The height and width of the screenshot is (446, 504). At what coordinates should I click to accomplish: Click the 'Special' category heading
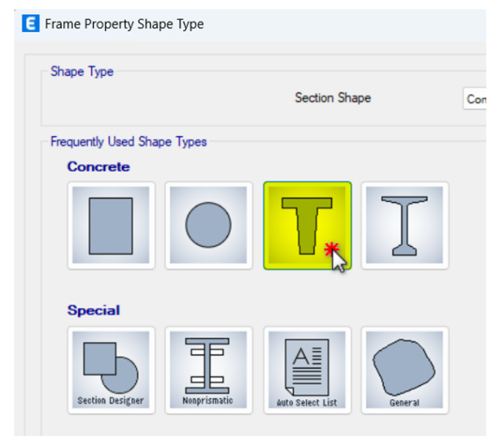(94, 310)
